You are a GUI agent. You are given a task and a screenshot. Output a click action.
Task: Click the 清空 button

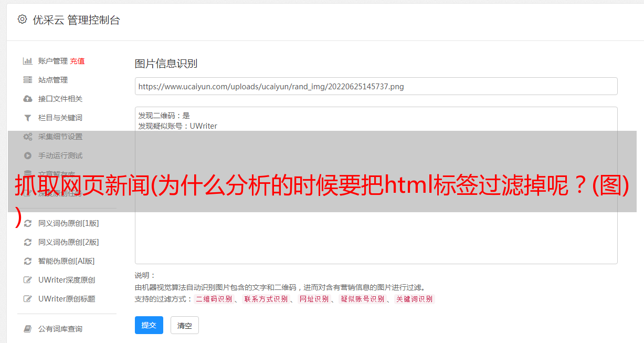click(x=185, y=326)
